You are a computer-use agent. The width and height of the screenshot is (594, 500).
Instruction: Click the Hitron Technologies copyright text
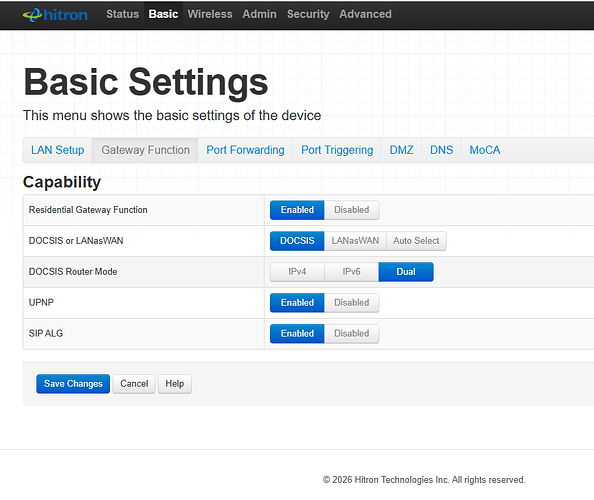click(x=424, y=480)
